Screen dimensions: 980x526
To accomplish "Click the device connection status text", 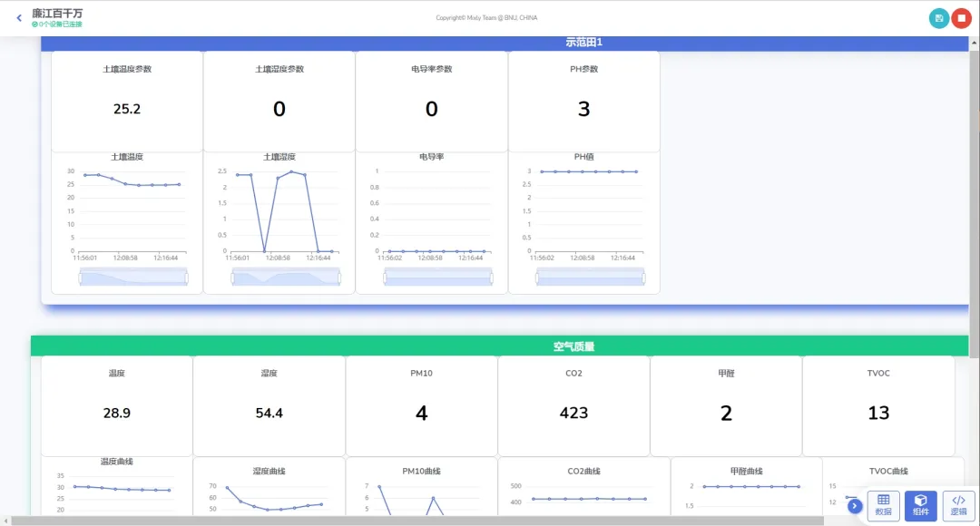I will pos(59,24).
